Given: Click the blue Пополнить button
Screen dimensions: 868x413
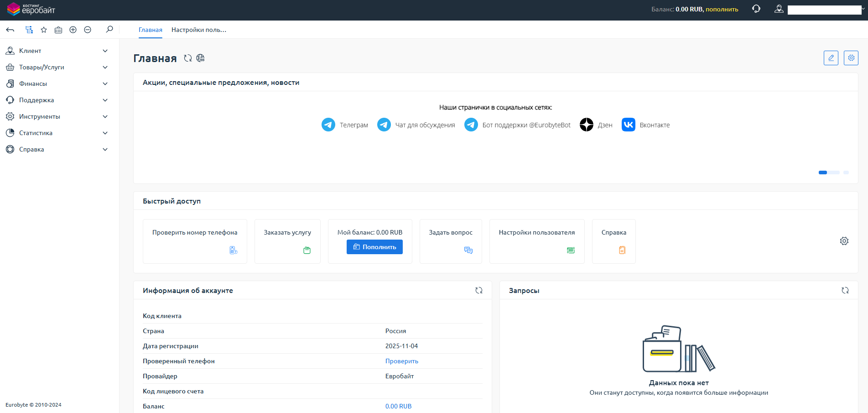Looking at the screenshot, I should tap(374, 247).
